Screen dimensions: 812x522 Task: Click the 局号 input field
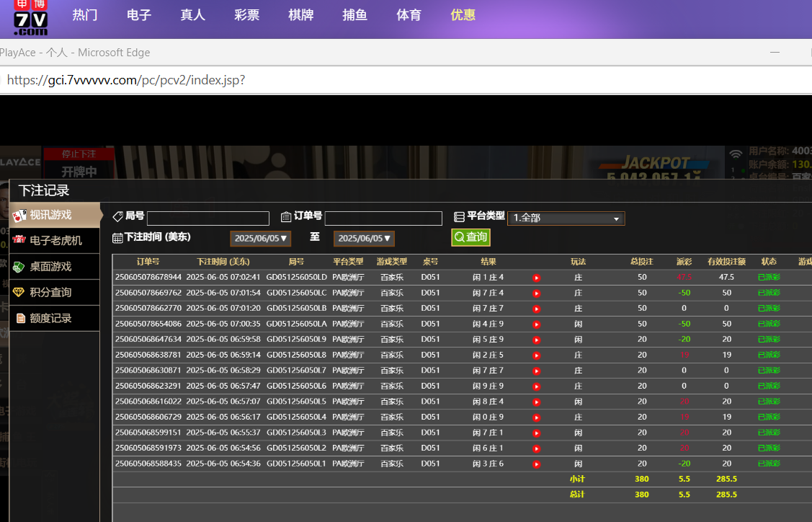click(208, 218)
